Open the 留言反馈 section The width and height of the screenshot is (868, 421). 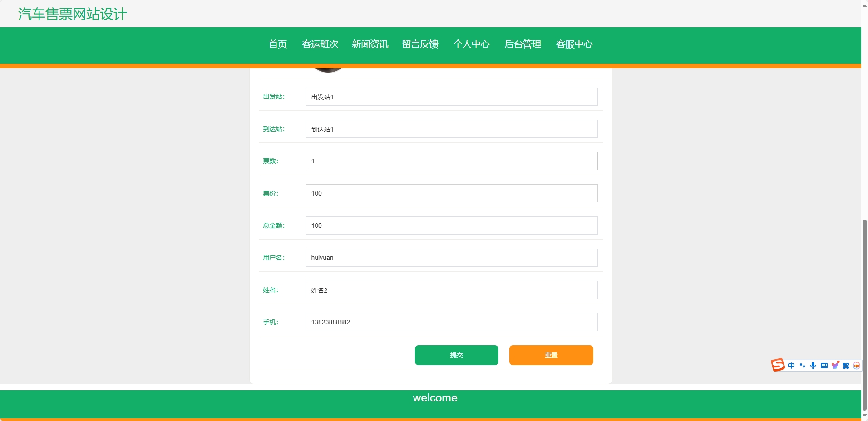pyautogui.click(x=420, y=44)
